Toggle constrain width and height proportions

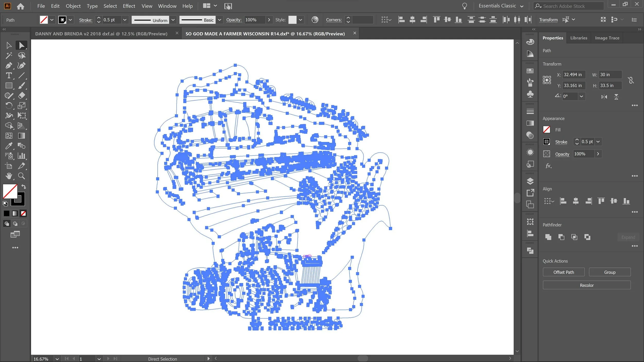pos(631,80)
